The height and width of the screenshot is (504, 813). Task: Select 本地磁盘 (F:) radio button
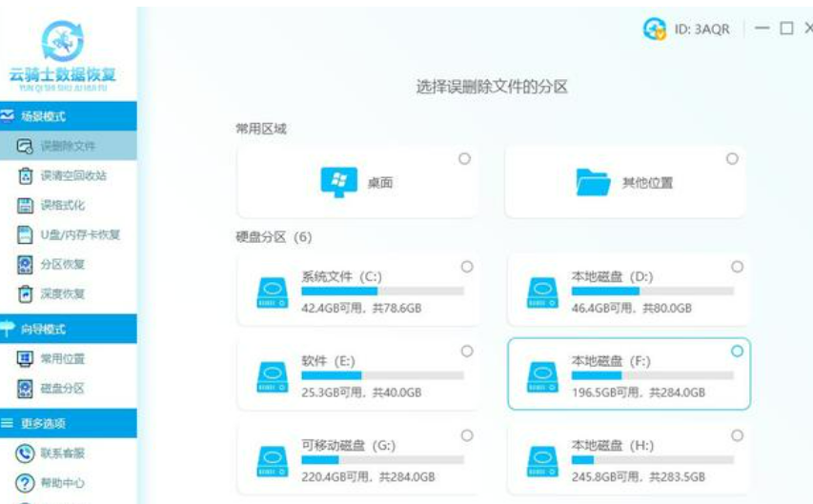(737, 352)
